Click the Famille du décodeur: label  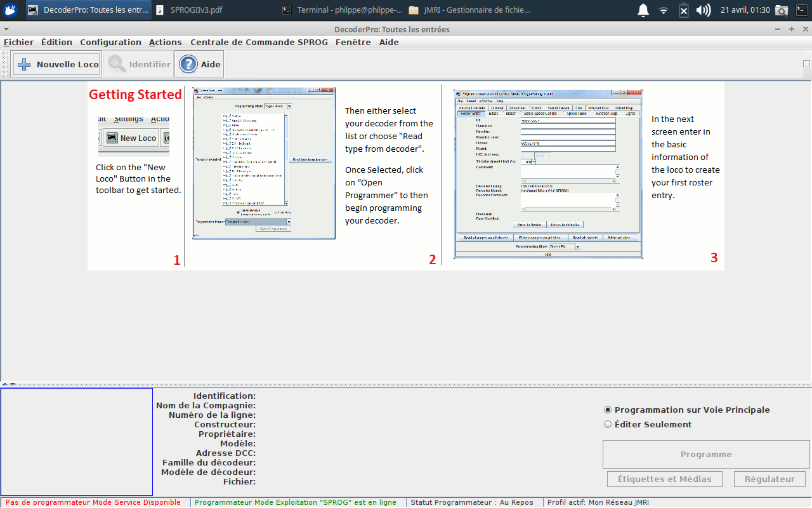coord(209,463)
